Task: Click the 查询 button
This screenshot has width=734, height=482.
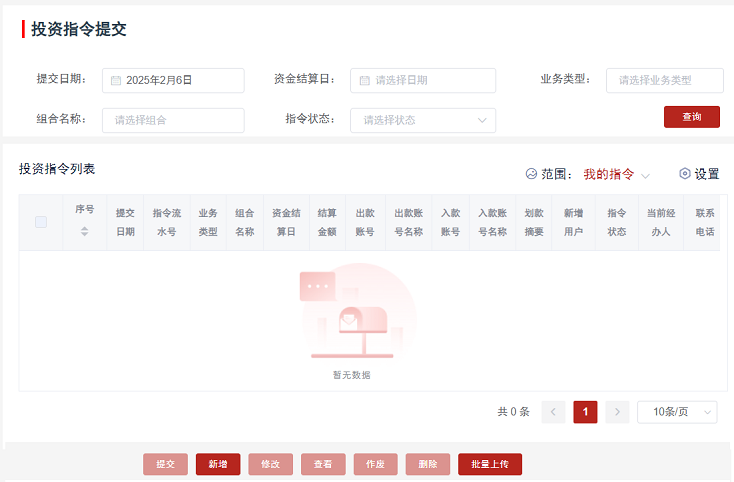Action: [691, 117]
